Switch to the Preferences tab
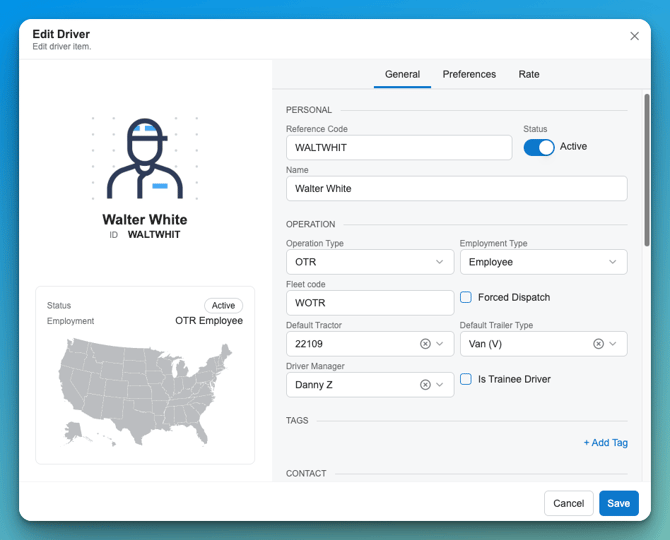The image size is (670, 540). (469, 74)
